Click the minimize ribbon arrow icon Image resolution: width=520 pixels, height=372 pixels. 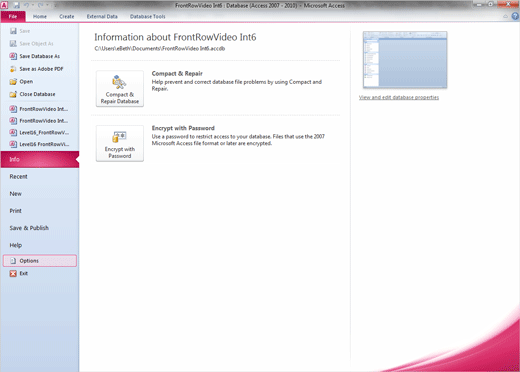coord(506,16)
